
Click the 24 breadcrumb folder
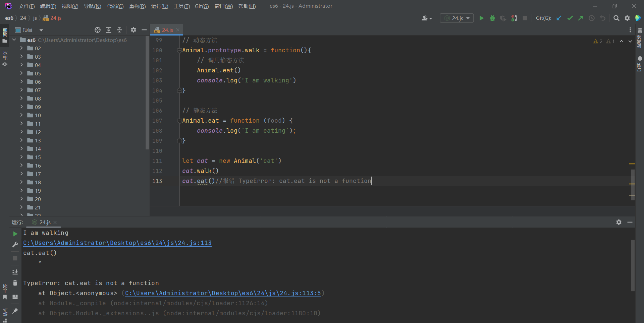(x=23, y=18)
